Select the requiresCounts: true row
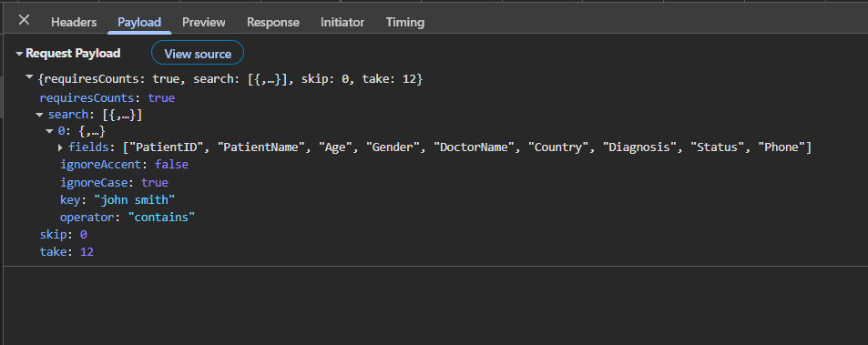868x345 pixels. pos(107,98)
